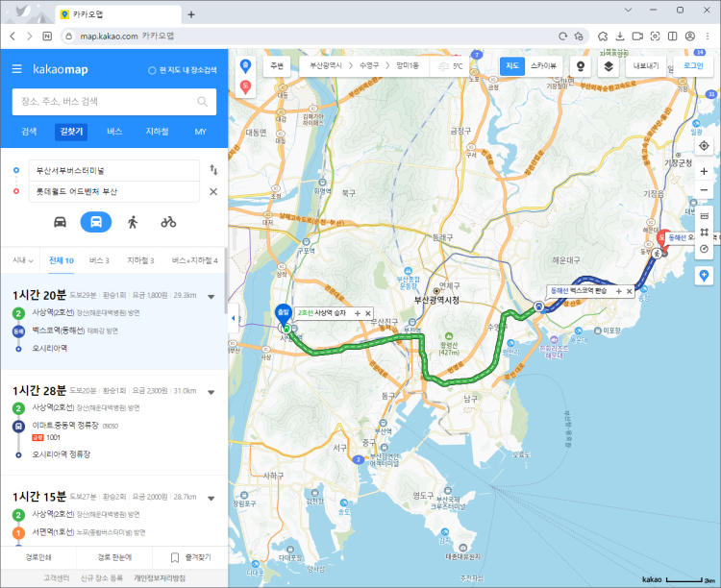Click the search magnifier icon
Screen dimensions: 721x588
[202, 102]
